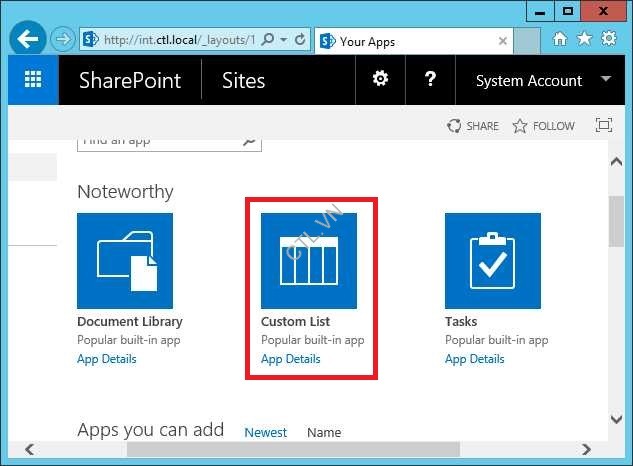The image size is (633, 466).
Task: Click the search magnifier in Find an app
Action: coord(250,141)
